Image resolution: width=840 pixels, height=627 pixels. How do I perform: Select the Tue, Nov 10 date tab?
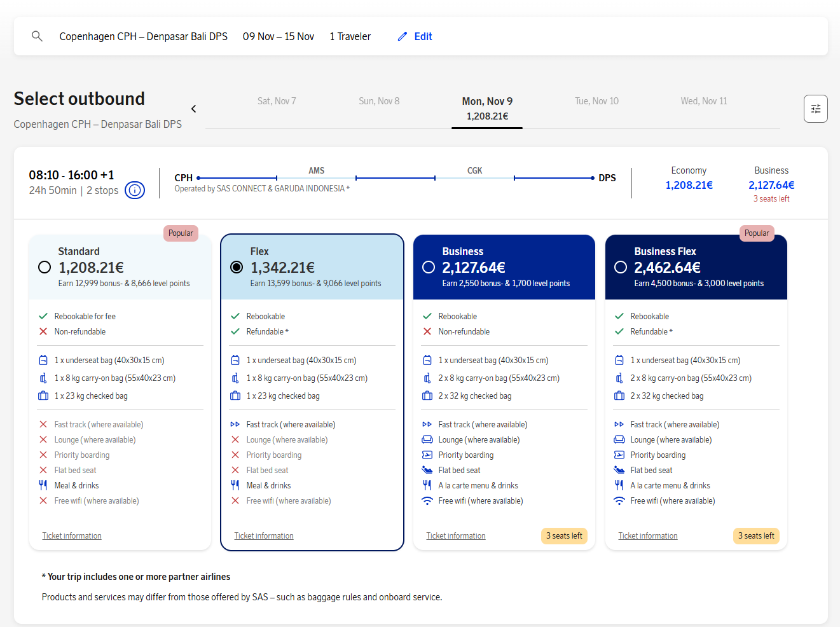(x=596, y=101)
